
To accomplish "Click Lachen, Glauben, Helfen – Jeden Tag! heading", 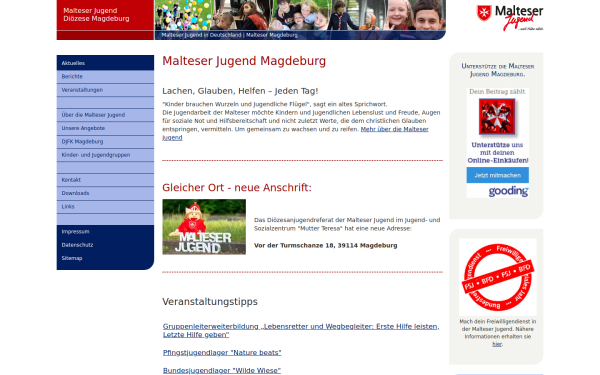I will tap(240, 91).
